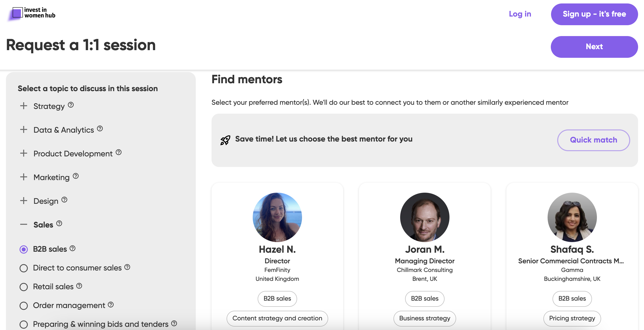Viewport: 644px width, 330px height.
Task: Select Shafaq S. mentor profile photo
Action: pyautogui.click(x=572, y=217)
